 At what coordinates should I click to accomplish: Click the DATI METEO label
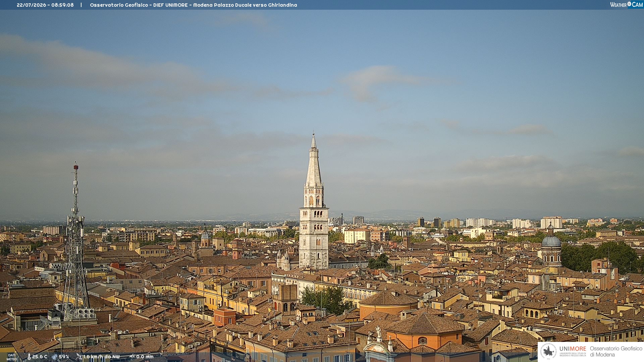tap(12, 357)
